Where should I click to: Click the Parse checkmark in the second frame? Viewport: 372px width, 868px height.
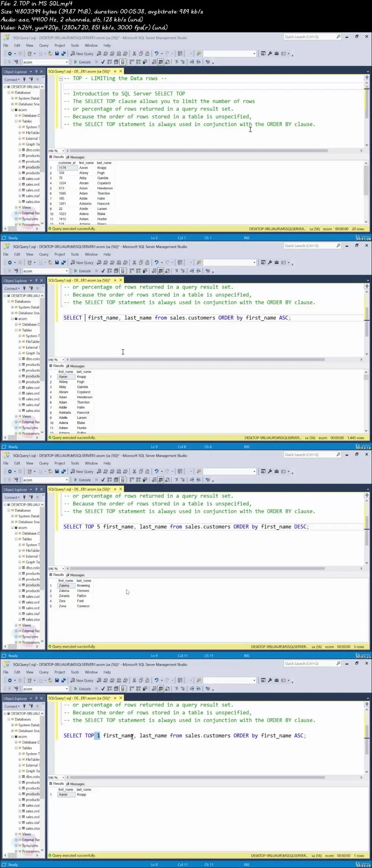point(103,271)
